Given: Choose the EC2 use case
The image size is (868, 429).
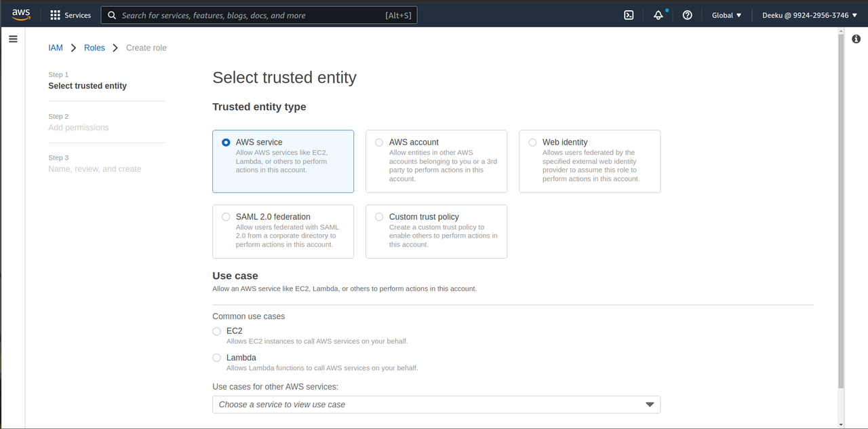Looking at the screenshot, I should click(216, 331).
